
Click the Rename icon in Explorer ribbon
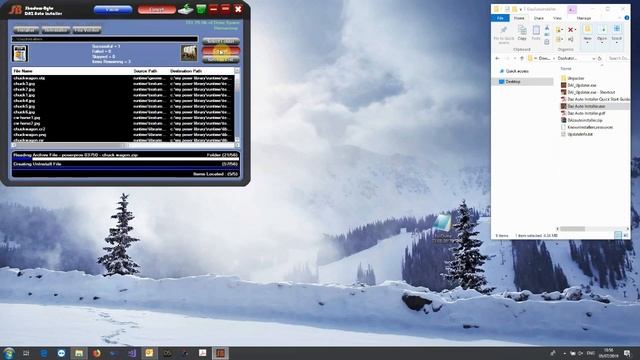tap(571, 39)
